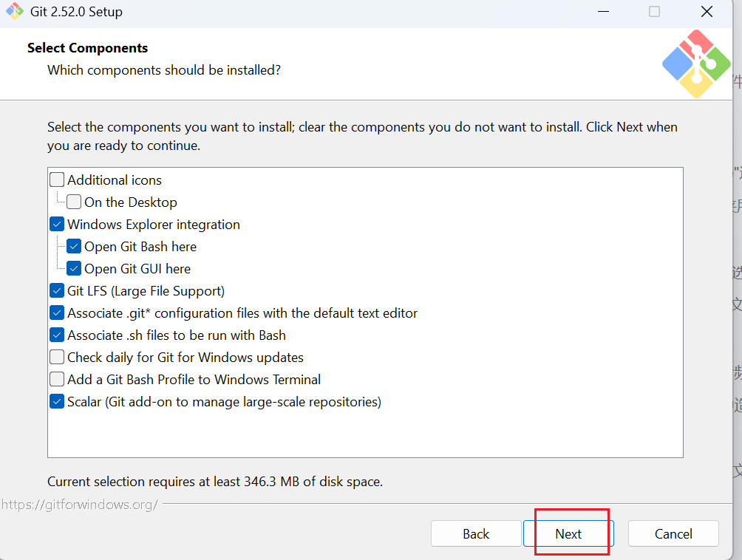Check the On the Desktop option
Image resolution: width=742 pixels, height=560 pixels.
[74, 202]
